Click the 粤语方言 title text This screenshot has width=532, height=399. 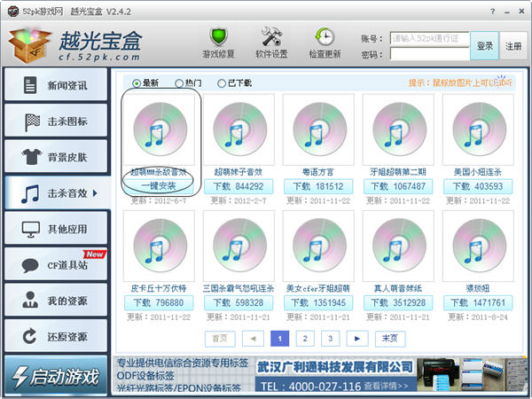(318, 172)
